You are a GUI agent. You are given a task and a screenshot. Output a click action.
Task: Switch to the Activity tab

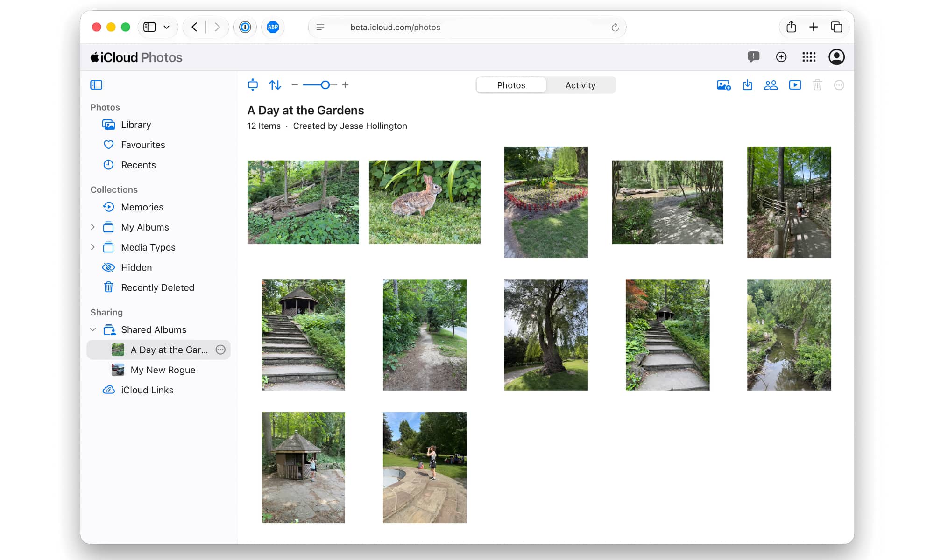(x=580, y=85)
